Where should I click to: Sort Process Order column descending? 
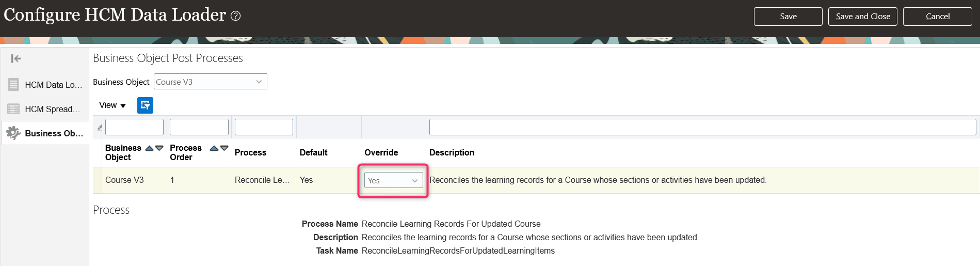224,148
